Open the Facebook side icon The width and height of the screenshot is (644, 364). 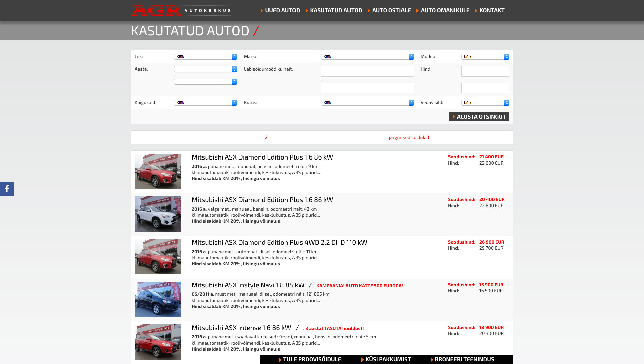[7, 189]
